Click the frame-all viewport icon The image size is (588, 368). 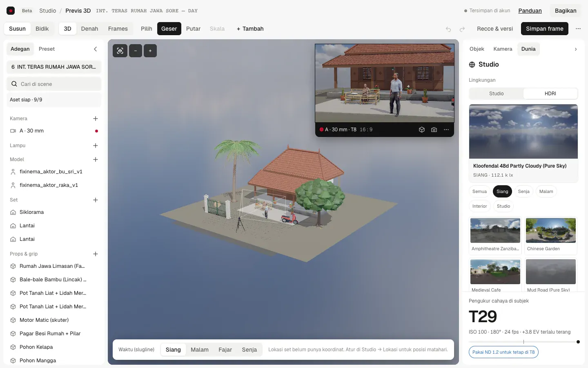120,51
